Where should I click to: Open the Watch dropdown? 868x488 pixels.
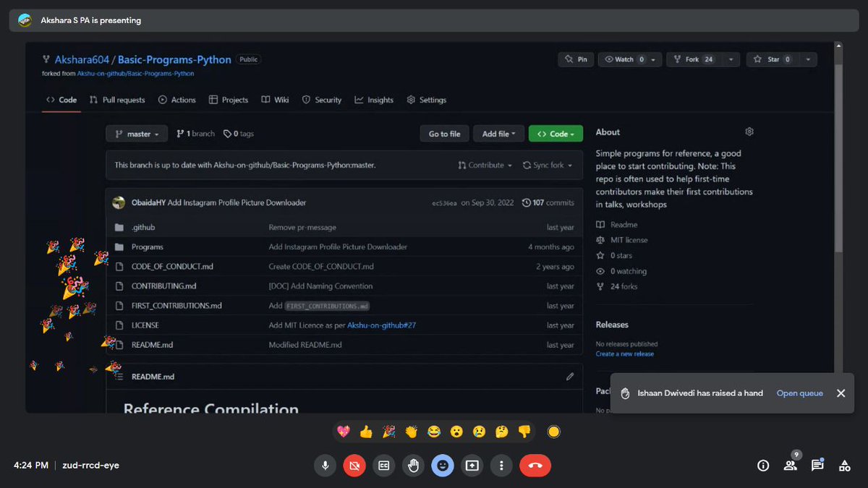click(630, 59)
